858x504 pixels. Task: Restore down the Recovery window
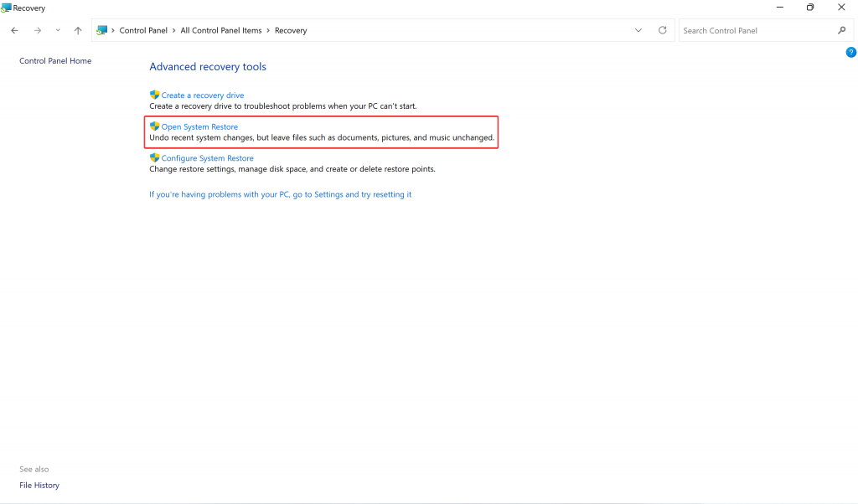tap(810, 7)
